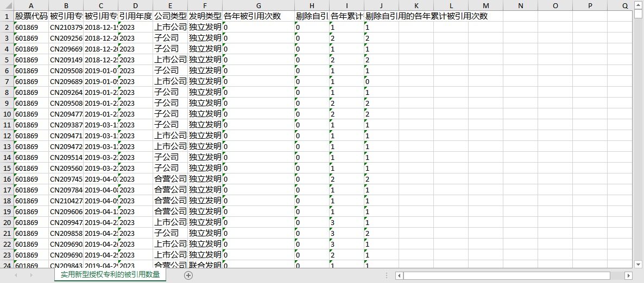Click the horizontal scrollbar track

tap(513, 275)
